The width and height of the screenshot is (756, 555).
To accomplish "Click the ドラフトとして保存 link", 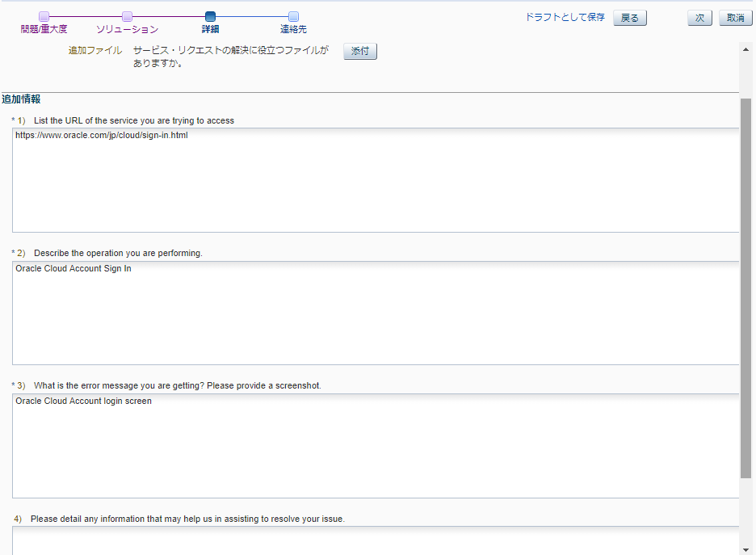I will [x=565, y=17].
